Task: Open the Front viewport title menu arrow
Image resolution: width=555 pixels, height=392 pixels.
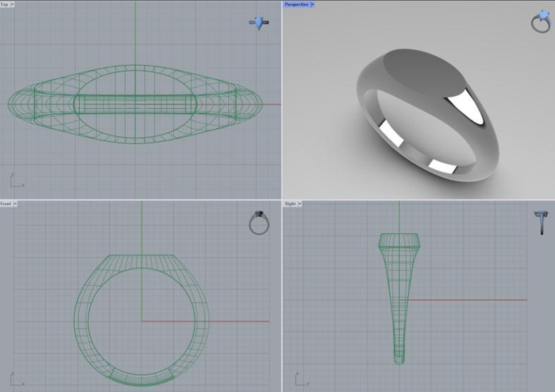Action: coord(15,204)
